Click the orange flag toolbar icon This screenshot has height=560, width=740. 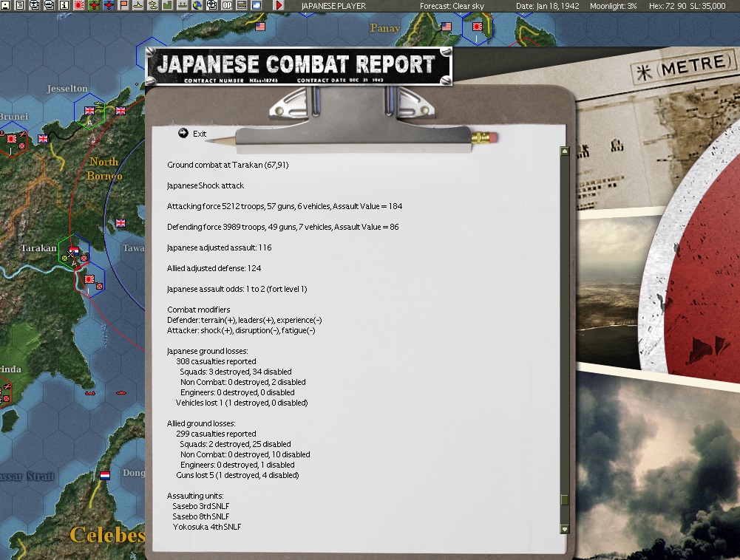coord(123,5)
